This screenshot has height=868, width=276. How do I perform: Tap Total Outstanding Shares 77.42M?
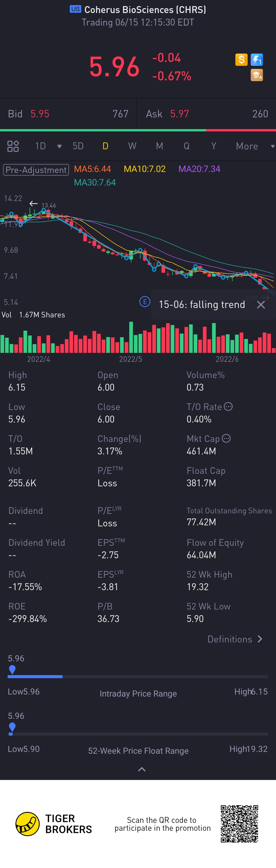(x=201, y=522)
